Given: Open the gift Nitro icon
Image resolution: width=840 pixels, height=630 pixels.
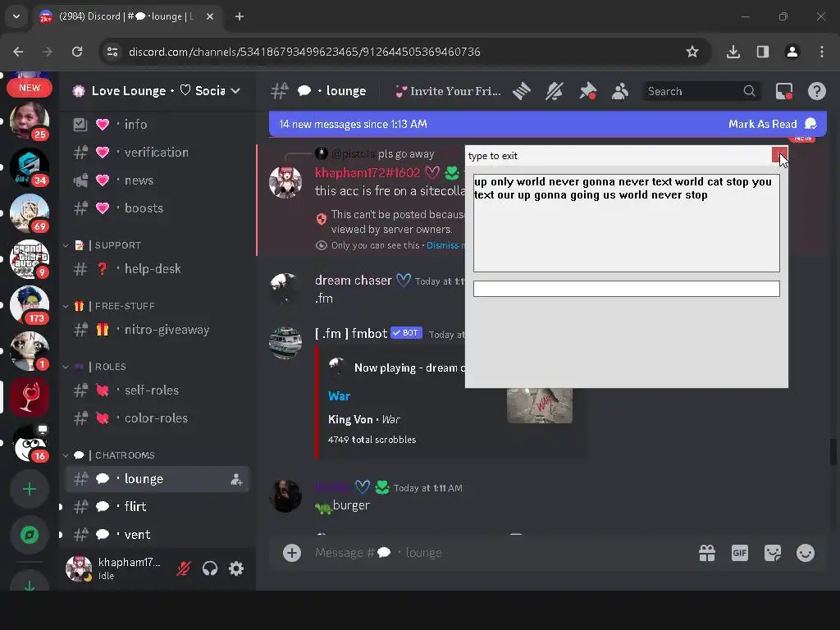Looking at the screenshot, I should tap(707, 553).
